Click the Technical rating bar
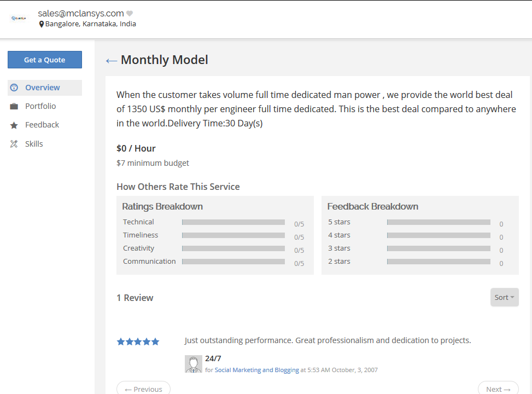532x394 pixels. coord(233,222)
